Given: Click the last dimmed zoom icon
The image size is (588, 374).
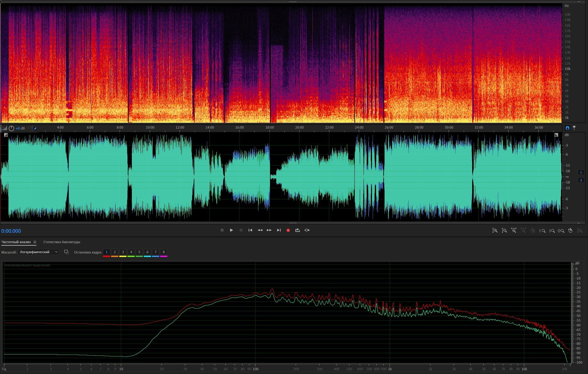Looking at the screenshot, I should tap(580, 231).
